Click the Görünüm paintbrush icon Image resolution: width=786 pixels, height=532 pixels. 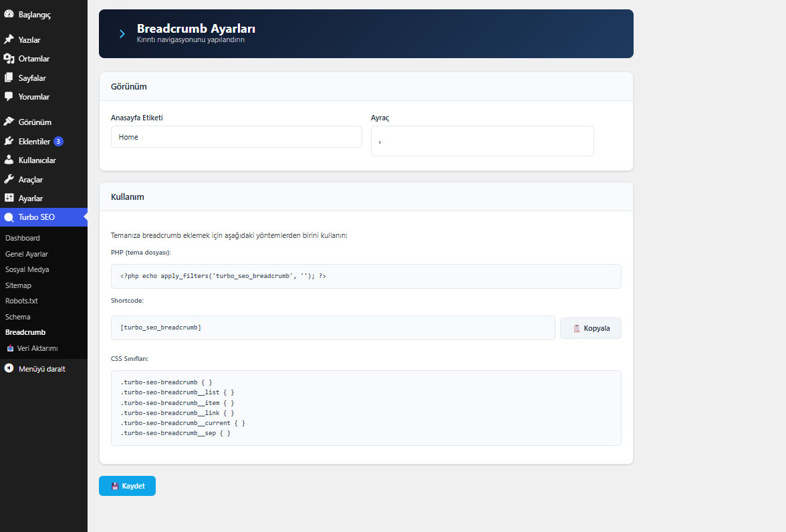pos(9,122)
